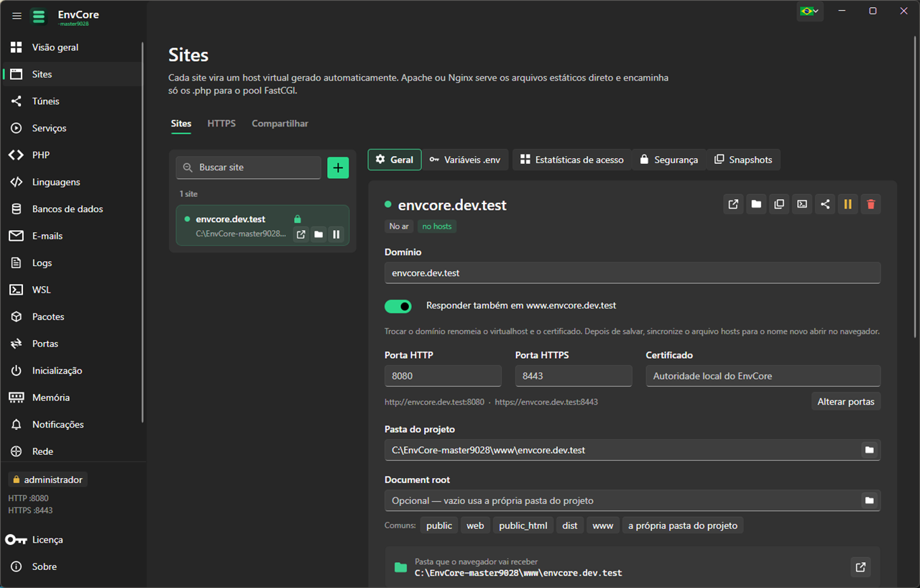Image resolution: width=920 pixels, height=588 pixels.
Task: View the Memória page
Action: tap(72, 398)
